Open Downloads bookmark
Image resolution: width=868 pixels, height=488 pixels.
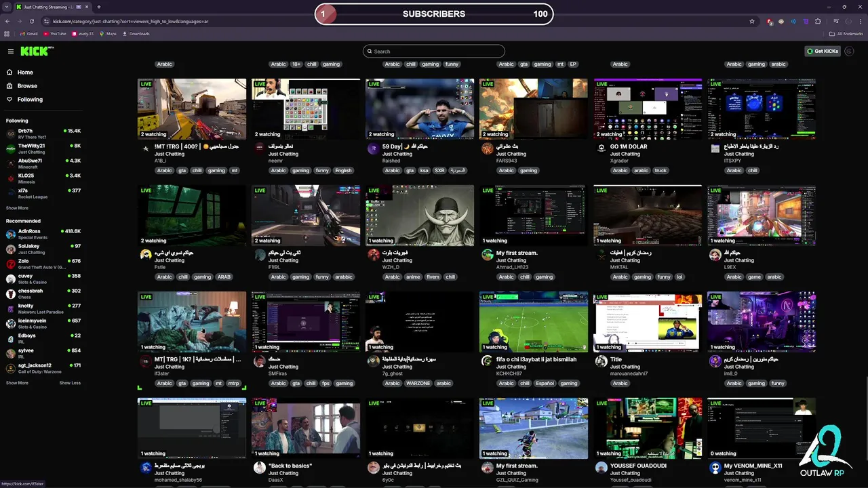tap(136, 33)
